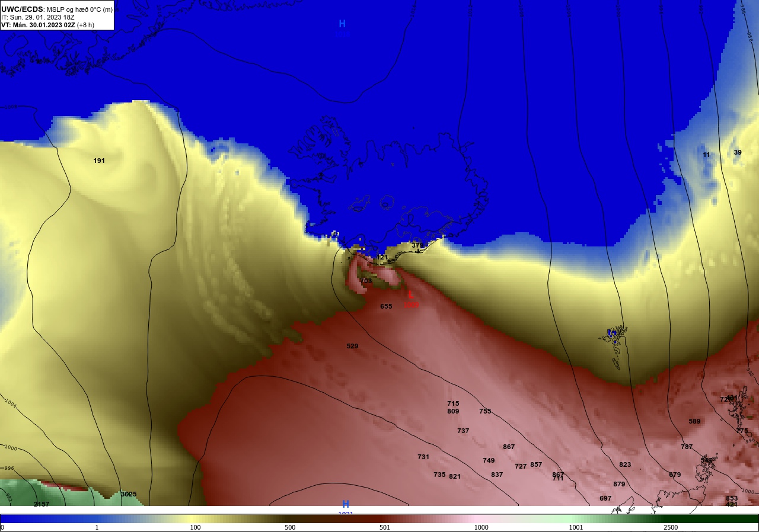Image resolution: width=759 pixels, height=532 pixels.
Task: Click the height value 731
Action: [x=423, y=457]
